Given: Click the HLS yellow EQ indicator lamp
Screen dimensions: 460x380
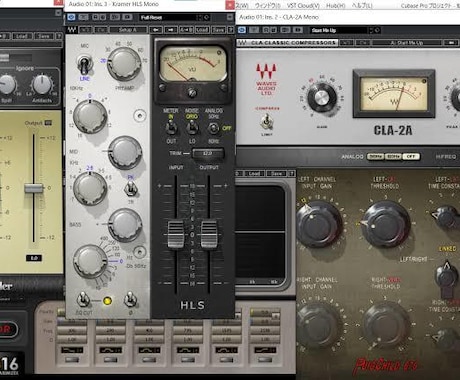Looking at the screenshot, I should [107, 301].
